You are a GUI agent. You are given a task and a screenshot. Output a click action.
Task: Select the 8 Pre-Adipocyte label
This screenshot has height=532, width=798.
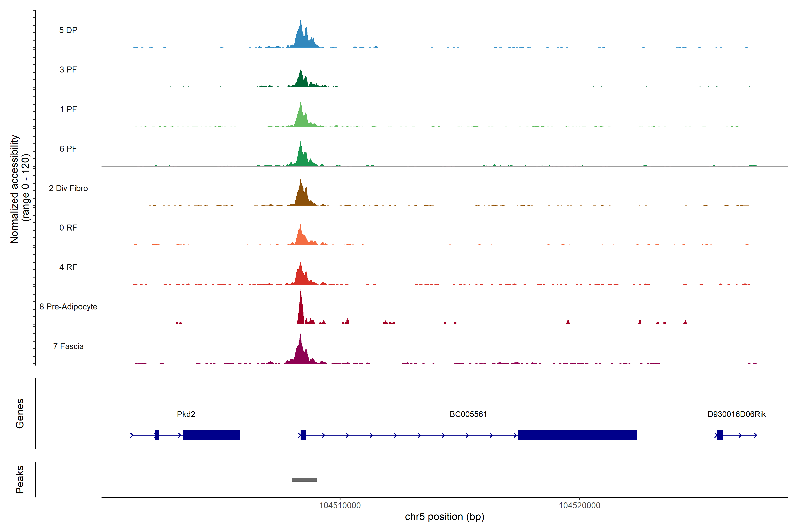(68, 307)
